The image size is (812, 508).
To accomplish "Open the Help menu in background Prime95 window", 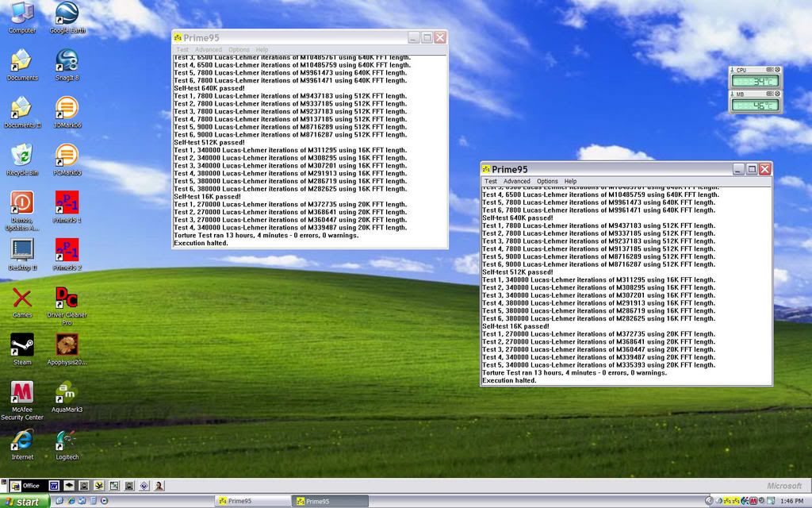I will [x=262, y=50].
